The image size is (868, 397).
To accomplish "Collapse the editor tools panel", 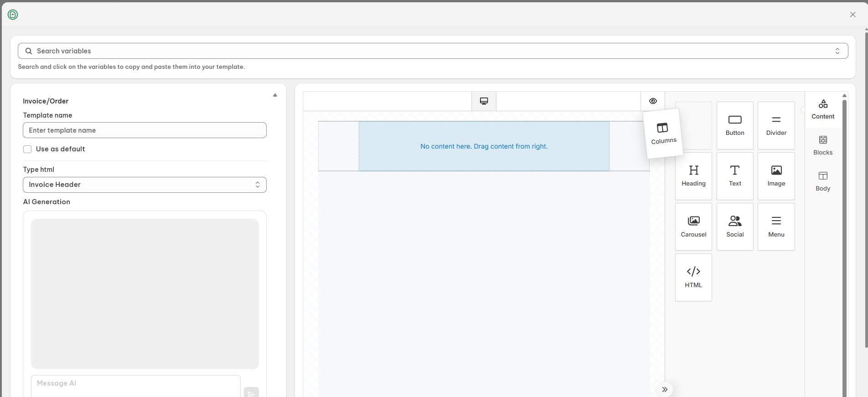I will click(665, 389).
